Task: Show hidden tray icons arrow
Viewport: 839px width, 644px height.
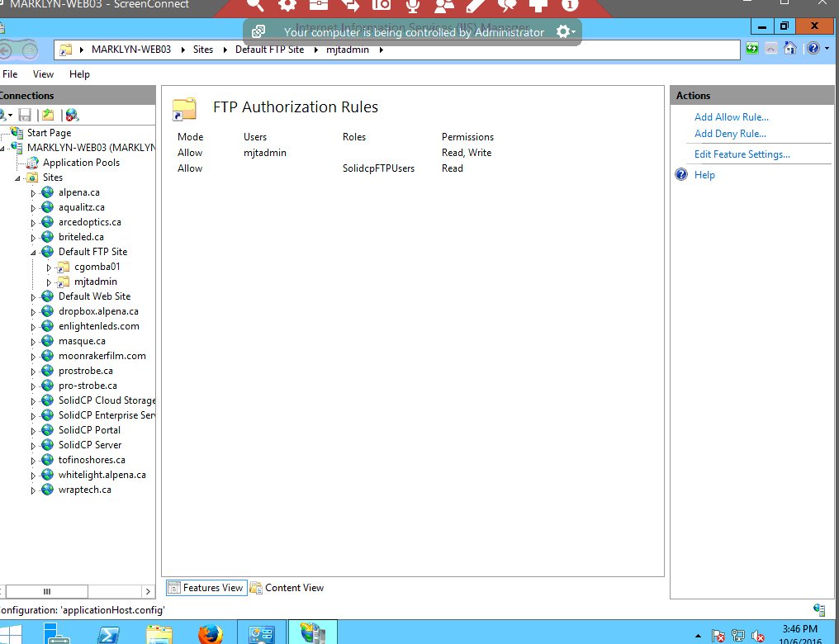Action: coord(698,636)
